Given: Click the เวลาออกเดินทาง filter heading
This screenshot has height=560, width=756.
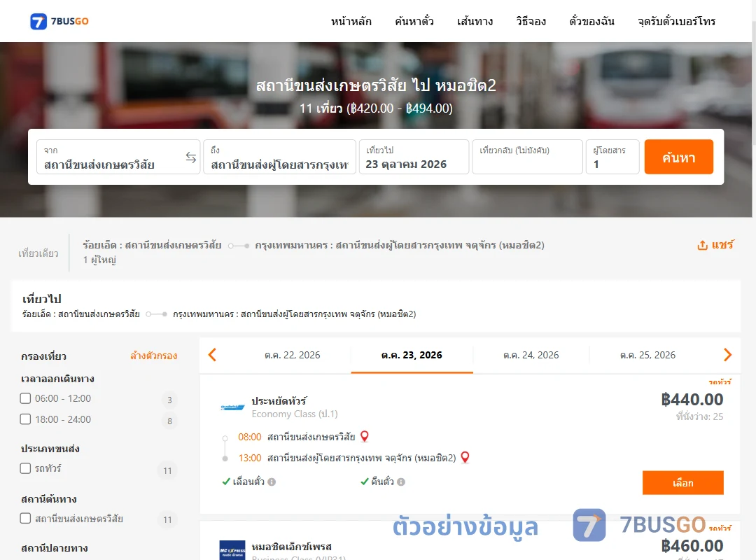Looking at the screenshot, I should [x=57, y=379].
